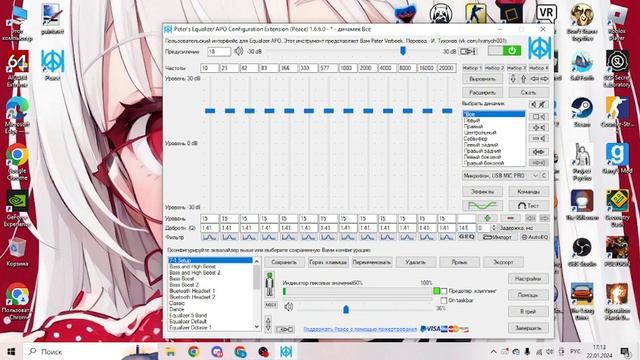This screenshot has width=640, height=360.
Task: Click the Windows Start button
Action: (x=11, y=351)
